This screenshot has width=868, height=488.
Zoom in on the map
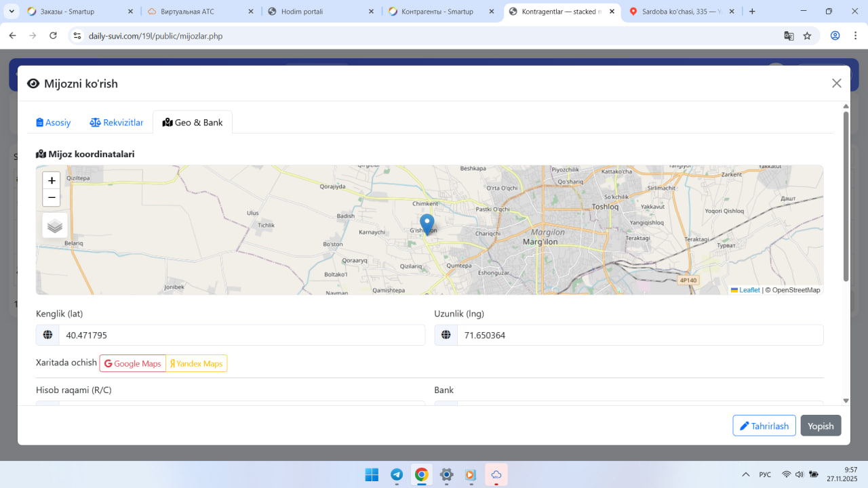52,180
